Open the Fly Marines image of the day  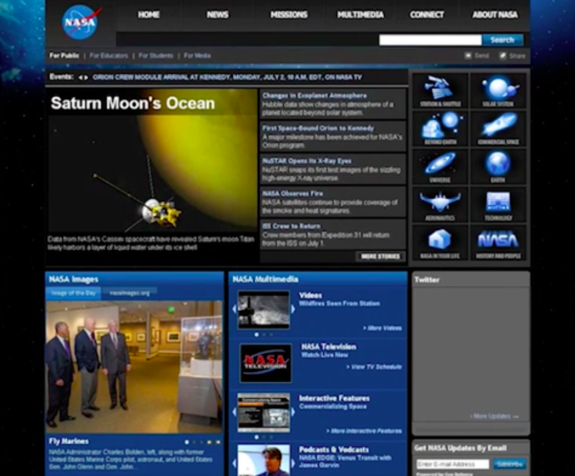pyautogui.click(x=134, y=367)
